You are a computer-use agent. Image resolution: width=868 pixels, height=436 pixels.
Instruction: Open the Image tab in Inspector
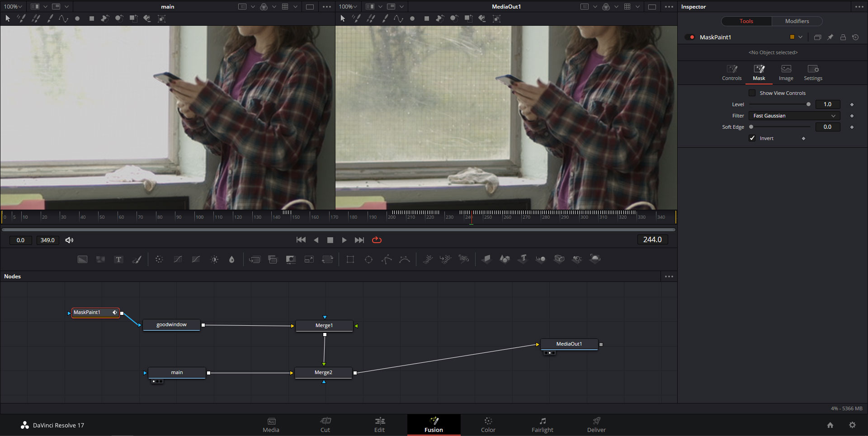[x=786, y=73]
